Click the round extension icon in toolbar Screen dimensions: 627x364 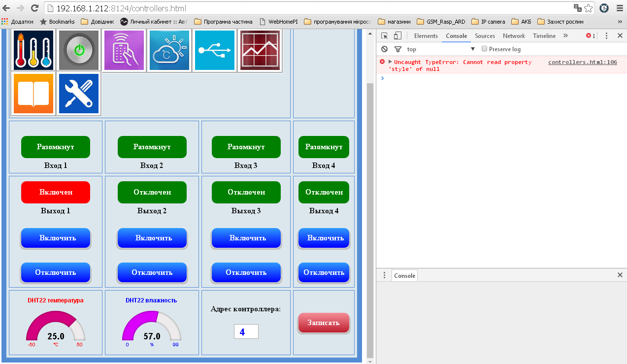pos(604,8)
